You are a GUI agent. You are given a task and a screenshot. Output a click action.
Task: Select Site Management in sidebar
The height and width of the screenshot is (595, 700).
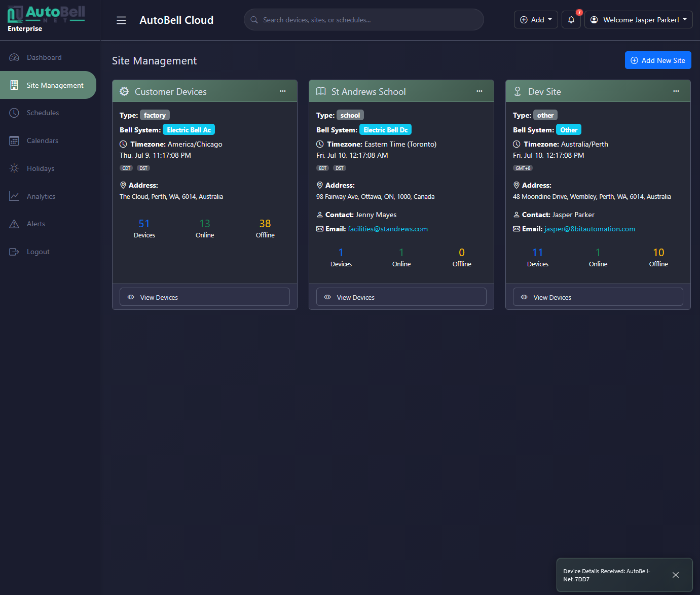tap(48, 85)
